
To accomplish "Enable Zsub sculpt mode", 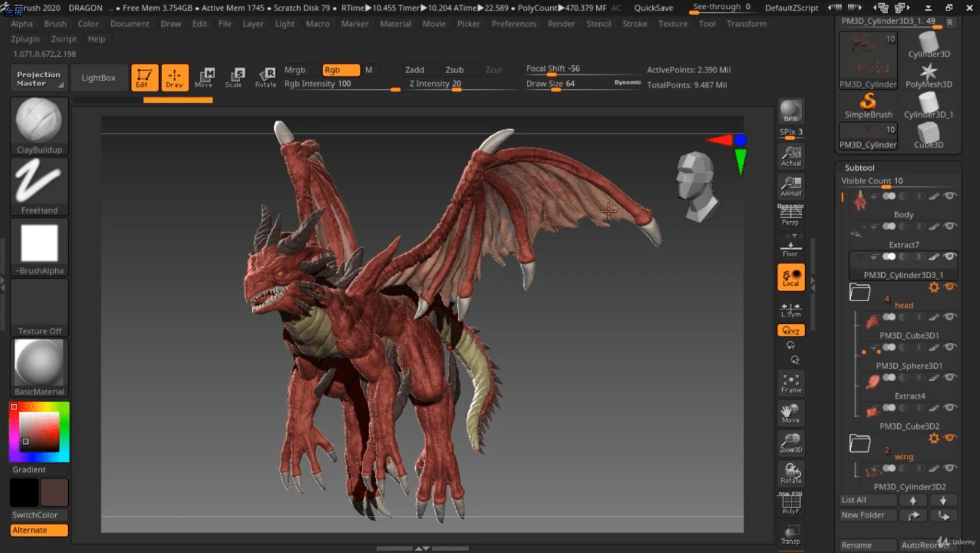I will pyautogui.click(x=461, y=70).
